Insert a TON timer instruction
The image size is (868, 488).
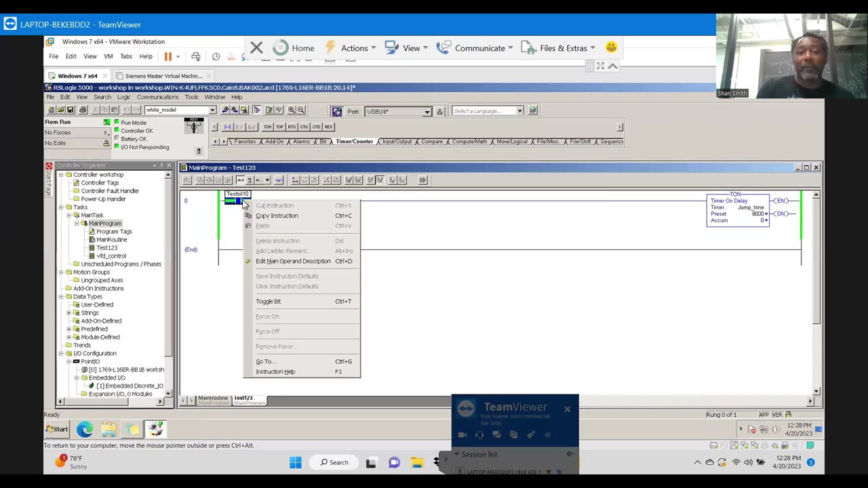pyautogui.click(x=267, y=127)
